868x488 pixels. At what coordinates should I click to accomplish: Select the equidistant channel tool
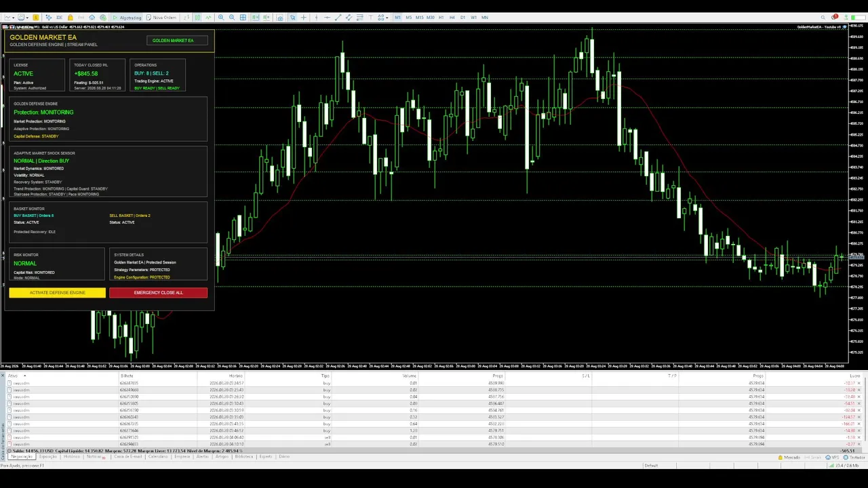pos(349,17)
